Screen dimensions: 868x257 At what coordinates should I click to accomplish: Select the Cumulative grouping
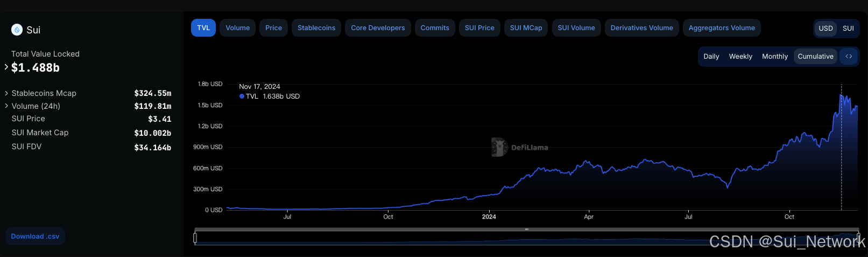tap(815, 57)
